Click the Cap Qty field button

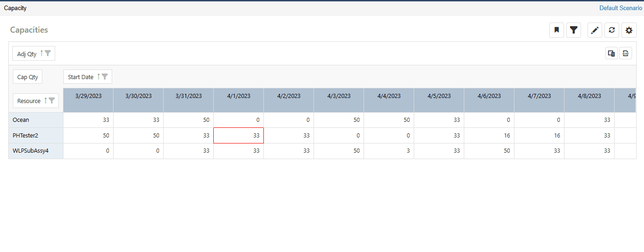coord(28,77)
